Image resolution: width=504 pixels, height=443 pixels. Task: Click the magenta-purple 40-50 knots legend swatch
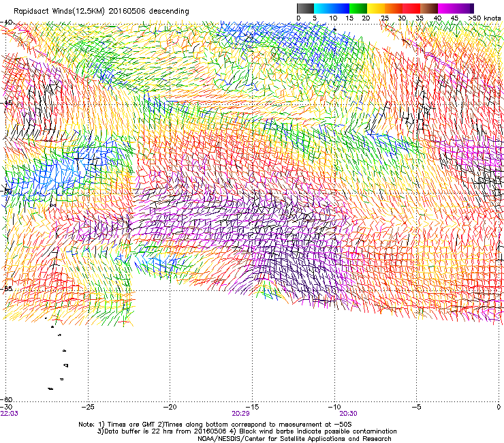pos(456,8)
